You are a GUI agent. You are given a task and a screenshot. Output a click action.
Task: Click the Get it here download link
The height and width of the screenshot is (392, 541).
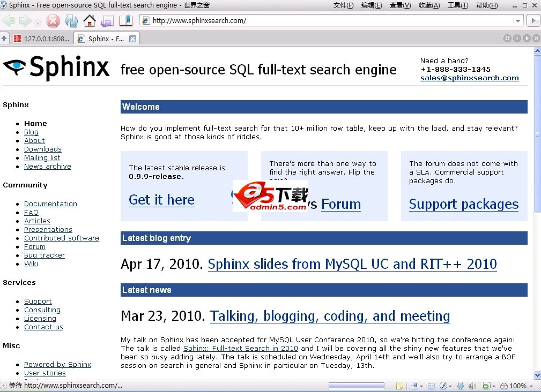click(x=161, y=200)
